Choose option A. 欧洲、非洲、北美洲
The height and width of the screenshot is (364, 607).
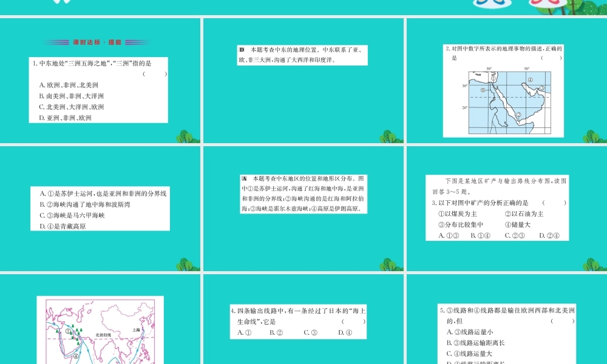(69, 85)
